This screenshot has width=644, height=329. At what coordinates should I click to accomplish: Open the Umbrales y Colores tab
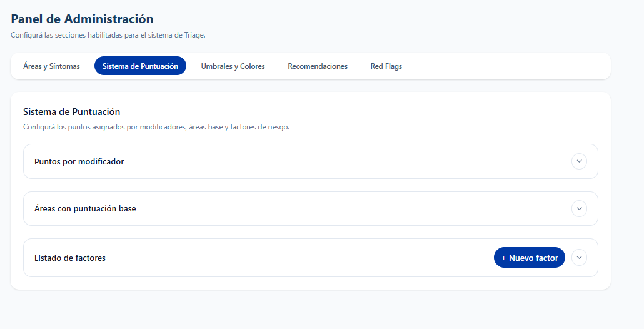tap(233, 66)
